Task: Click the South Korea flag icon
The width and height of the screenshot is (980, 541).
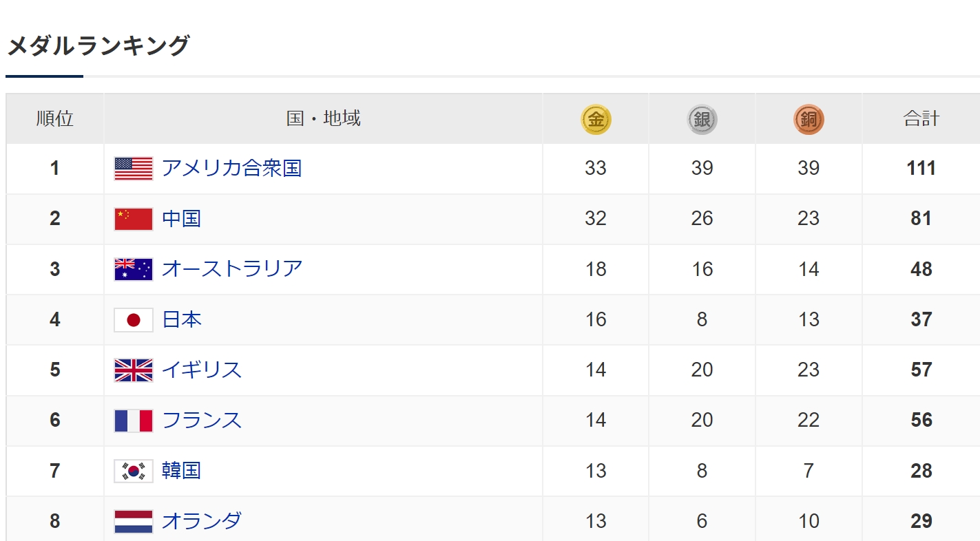Action: click(x=134, y=471)
